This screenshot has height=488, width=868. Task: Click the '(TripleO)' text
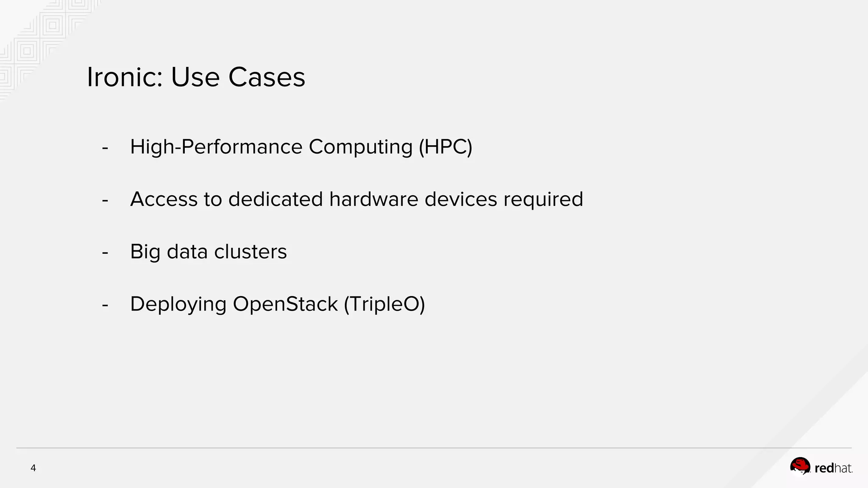point(384,304)
